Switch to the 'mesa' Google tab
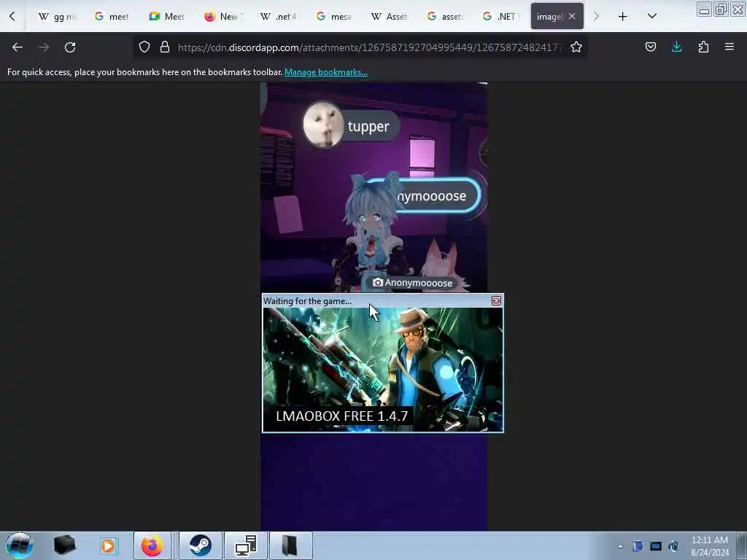This screenshot has width=747, height=560. [334, 17]
